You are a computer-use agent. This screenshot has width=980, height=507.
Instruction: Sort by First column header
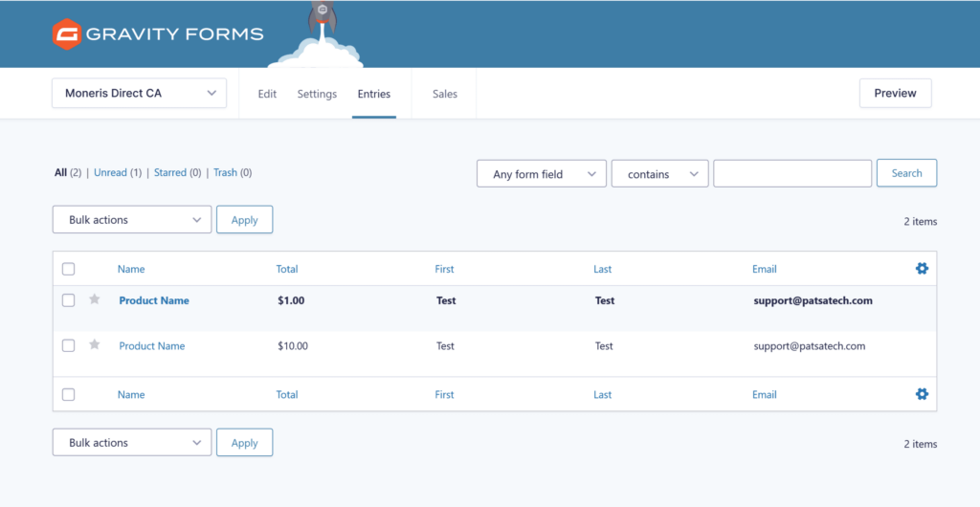[444, 269]
